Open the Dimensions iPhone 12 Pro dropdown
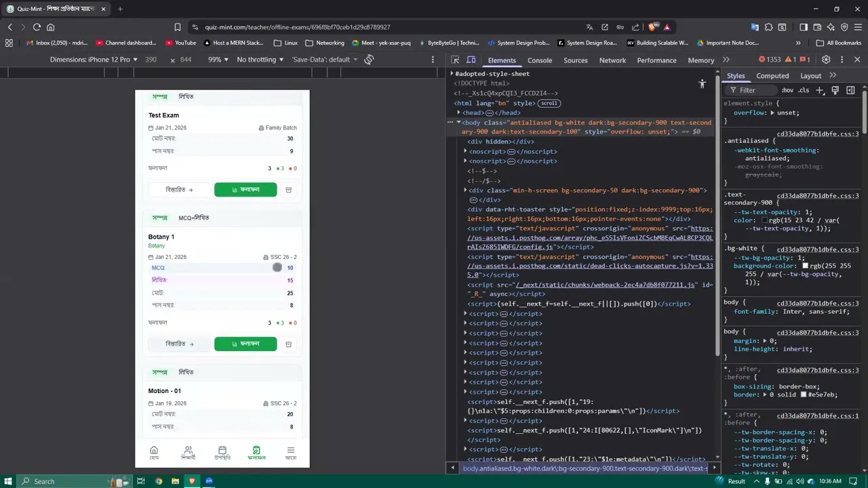The image size is (868, 488). point(94,60)
